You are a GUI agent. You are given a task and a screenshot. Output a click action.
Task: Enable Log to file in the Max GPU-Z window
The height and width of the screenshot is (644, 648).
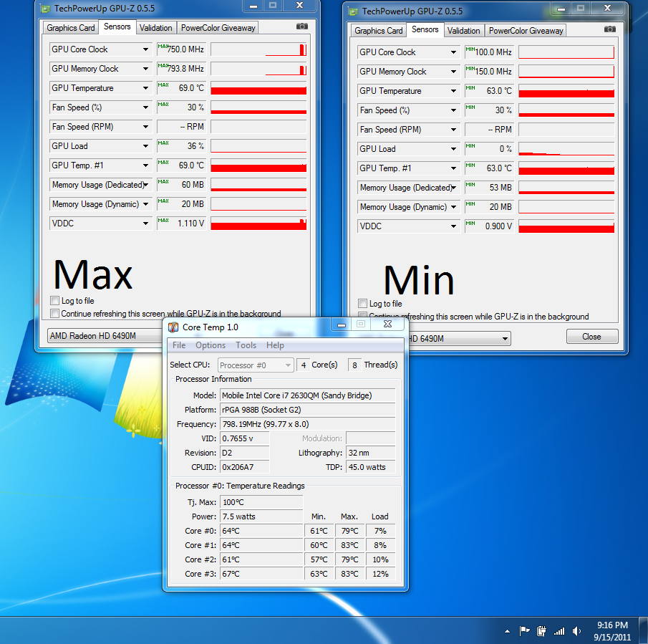tap(54, 300)
